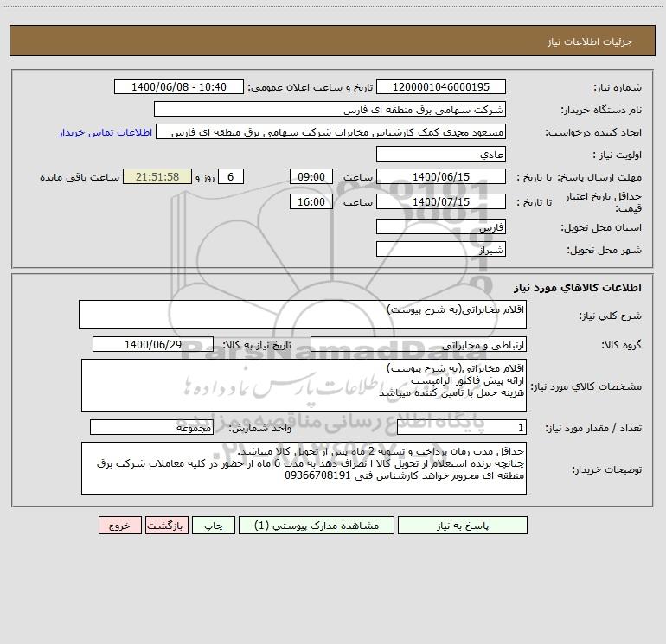Click the بازگشت back button

(166, 525)
